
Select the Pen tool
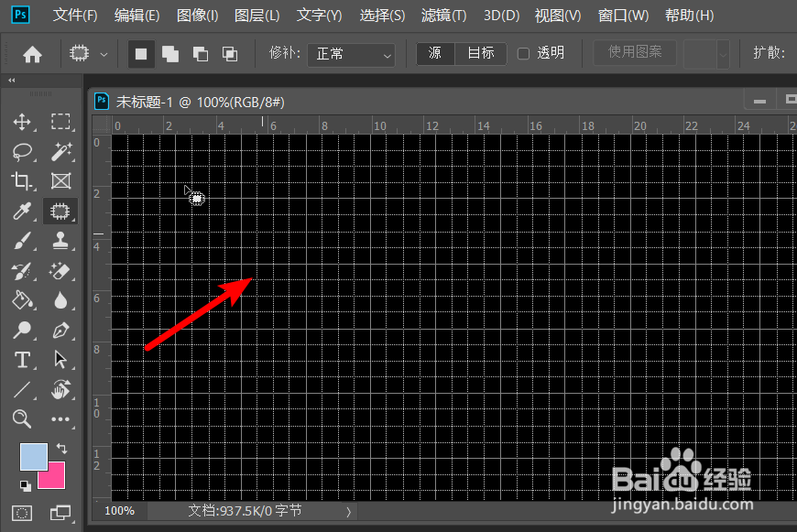pos(60,331)
